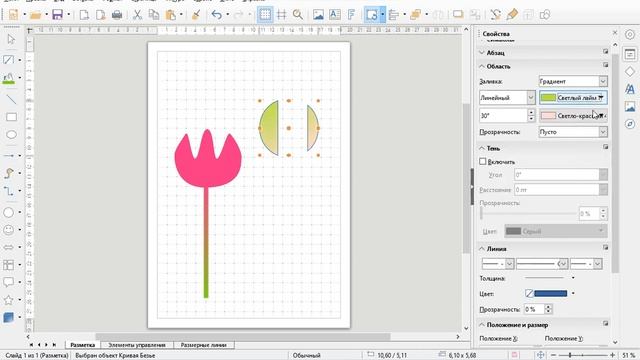Select the Stars and Banners tool

(9, 300)
